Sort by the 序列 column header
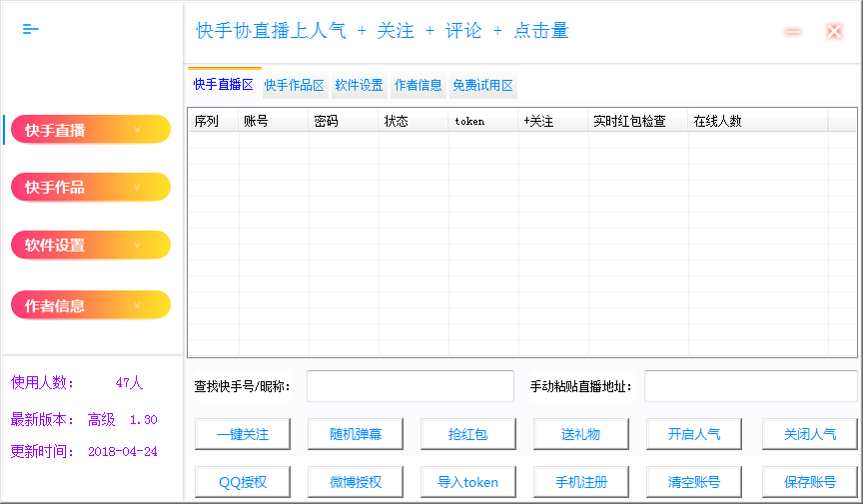Image resolution: width=863 pixels, height=504 pixels. click(214, 121)
